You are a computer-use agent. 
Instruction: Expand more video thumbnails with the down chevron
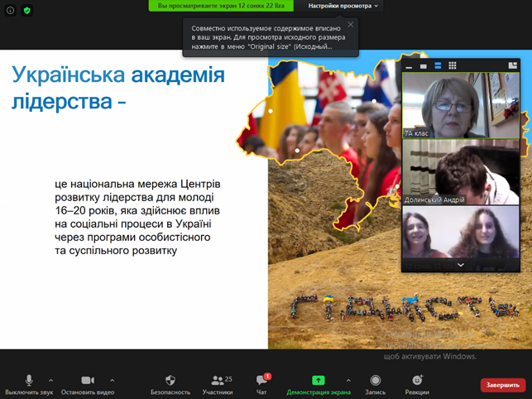click(461, 265)
